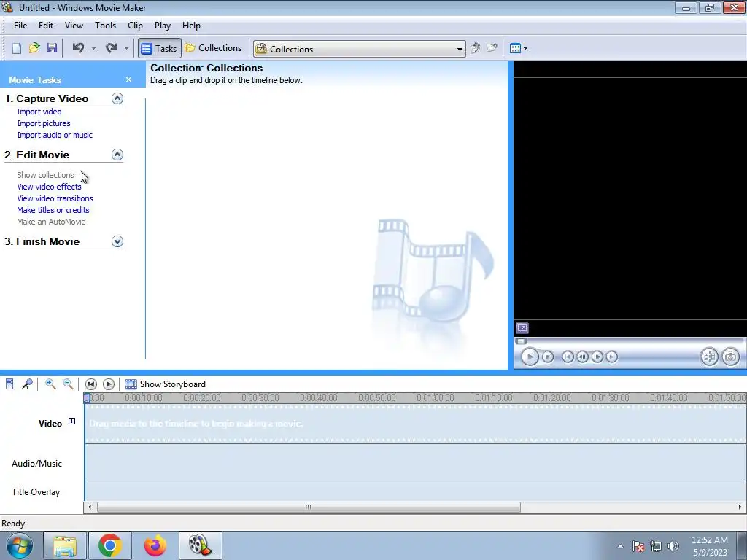Click the preview seek bar slider
This screenshot has width=747, height=560.
point(521,341)
